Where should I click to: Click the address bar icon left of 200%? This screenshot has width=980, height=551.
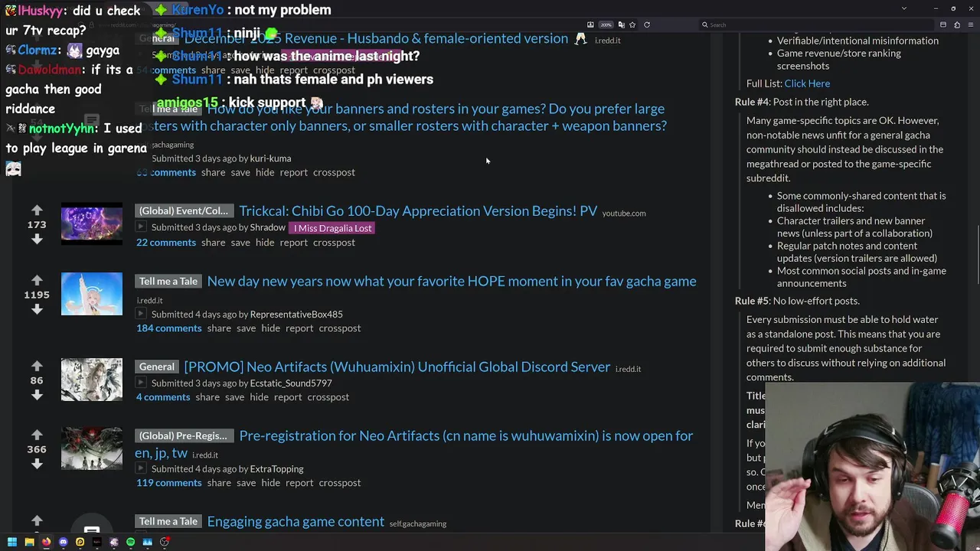click(590, 24)
